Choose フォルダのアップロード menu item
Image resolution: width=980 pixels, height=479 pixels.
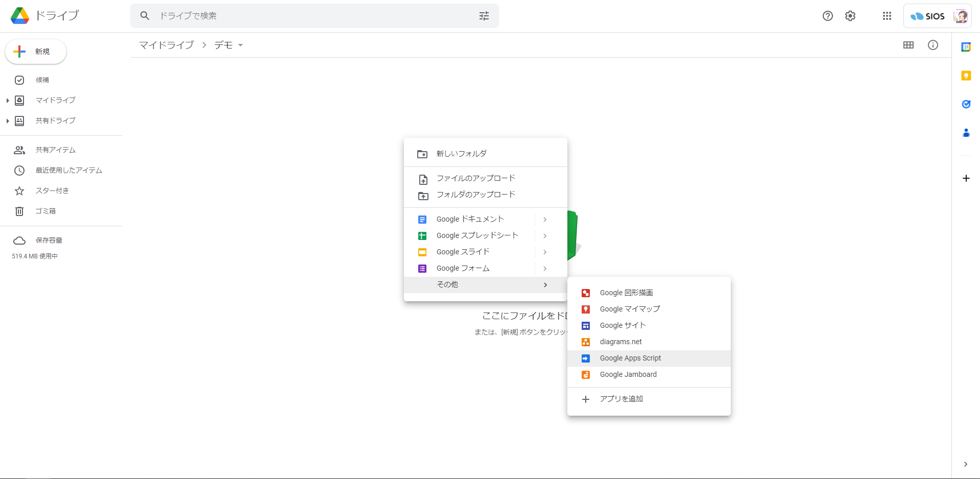486,195
